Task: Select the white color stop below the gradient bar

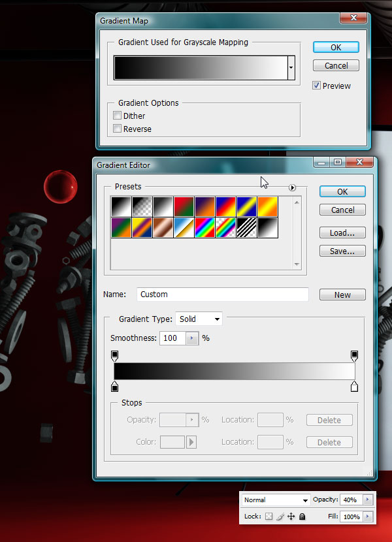Action: tap(354, 387)
